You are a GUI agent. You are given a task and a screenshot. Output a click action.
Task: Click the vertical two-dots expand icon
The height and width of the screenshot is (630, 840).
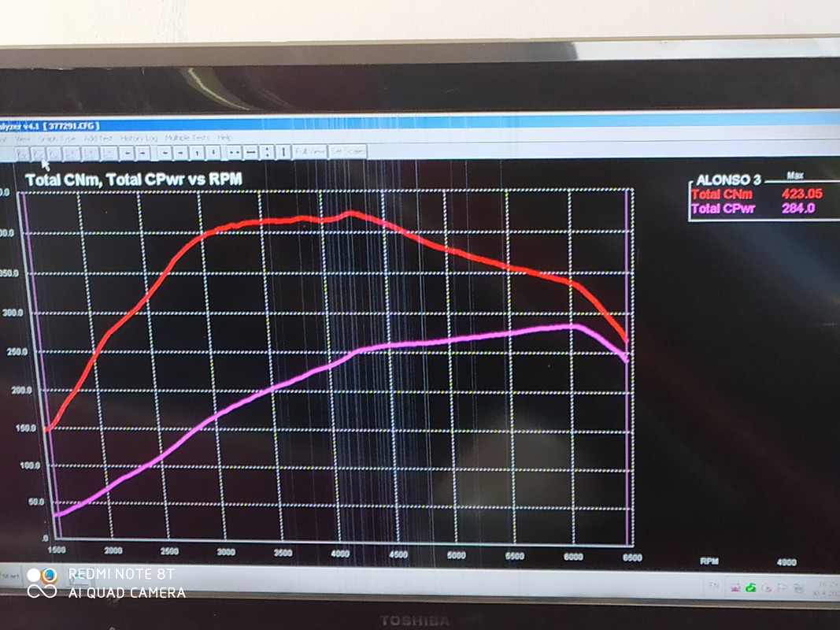[x=268, y=152]
